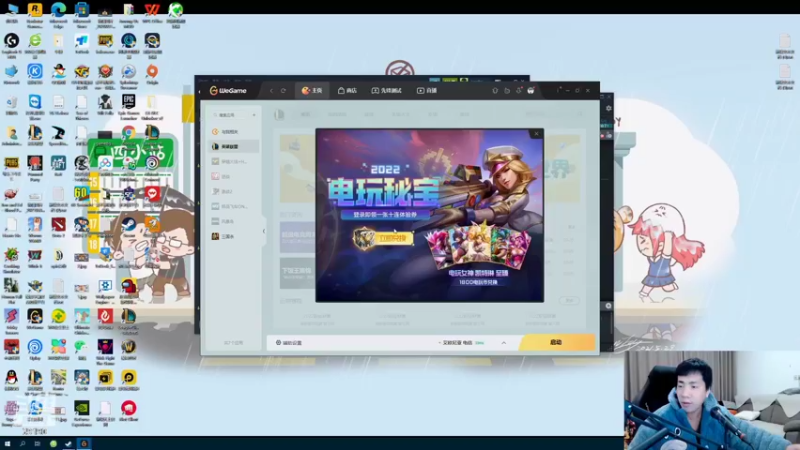Open the Logitech G HUB desktop icon
This screenshot has width=800, height=450.
pyautogui.click(x=11, y=45)
